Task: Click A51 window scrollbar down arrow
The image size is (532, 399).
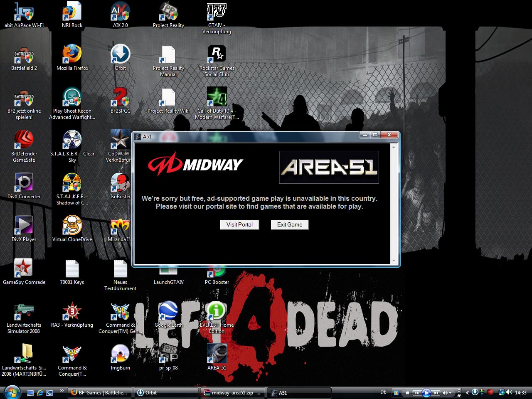Action: (x=394, y=261)
